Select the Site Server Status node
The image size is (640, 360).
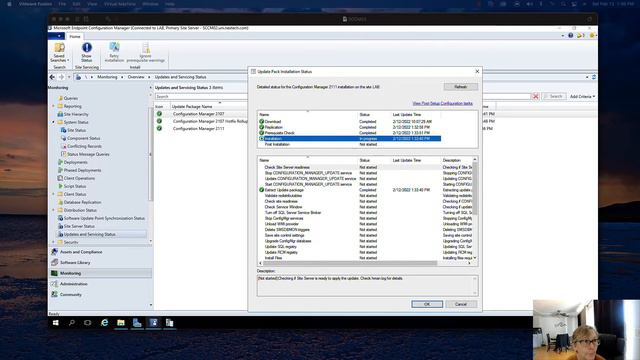coord(79,226)
